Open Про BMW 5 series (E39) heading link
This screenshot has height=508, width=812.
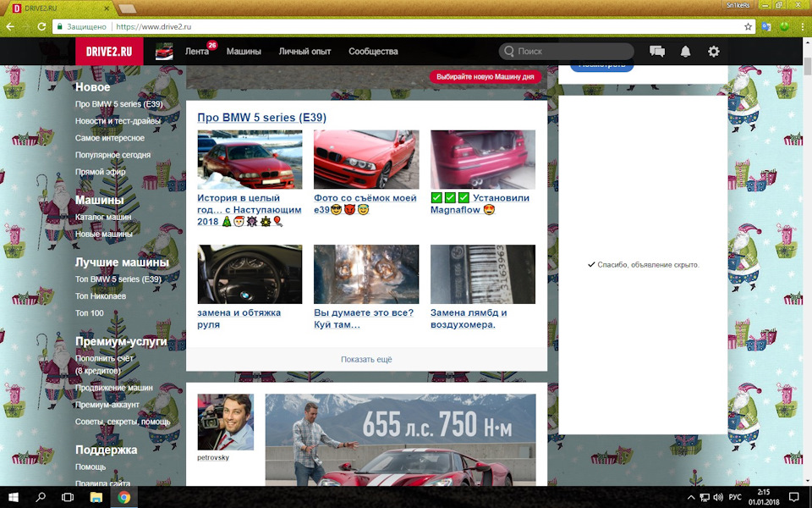click(x=261, y=117)
